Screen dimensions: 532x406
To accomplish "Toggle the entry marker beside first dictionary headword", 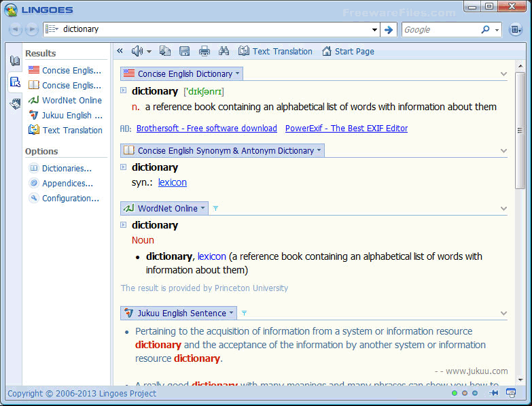I will click(124, 90).
